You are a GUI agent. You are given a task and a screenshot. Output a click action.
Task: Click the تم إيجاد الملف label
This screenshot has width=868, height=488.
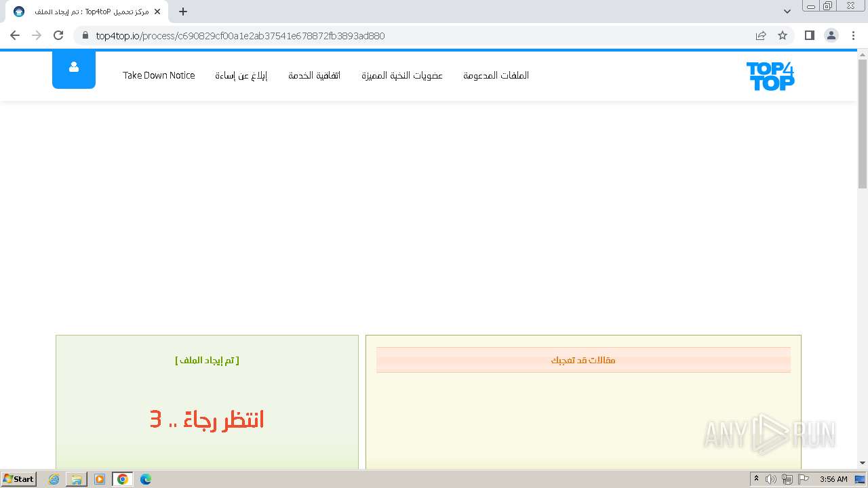207,360
